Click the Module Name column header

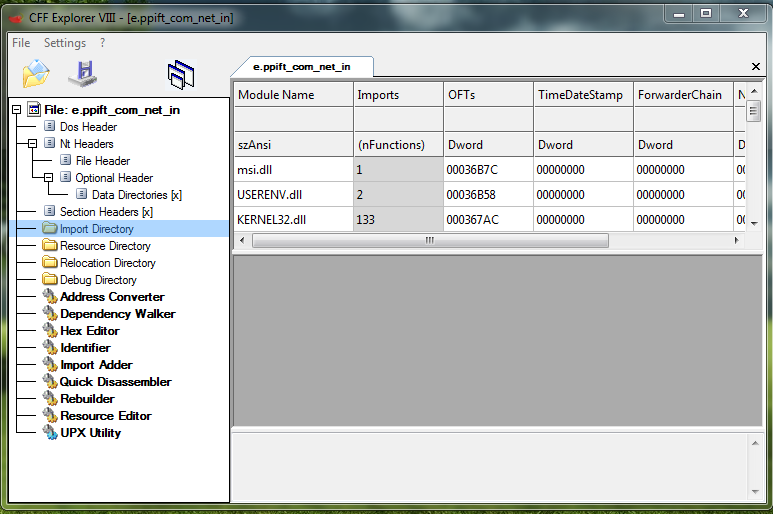[x=293, y=94]
